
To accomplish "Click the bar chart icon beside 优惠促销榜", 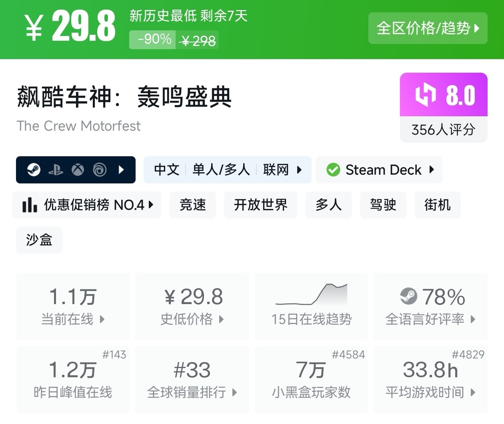I will pos(30,205).
